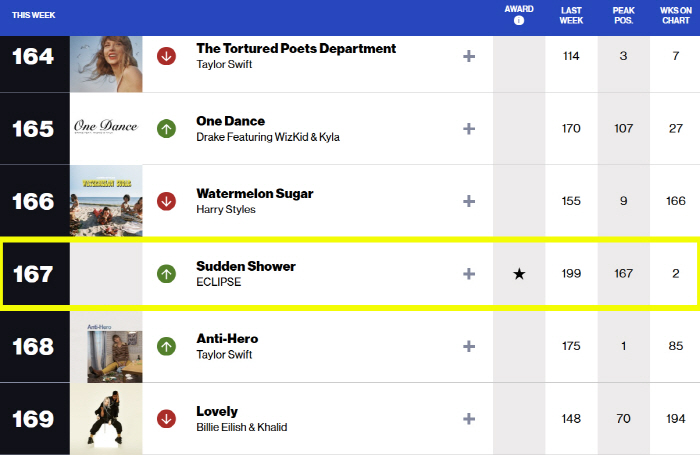Image resolution: width=700 pixels, height=455 pixels.
Task: Open the One Dance cover art
Action: pos(106,129)
